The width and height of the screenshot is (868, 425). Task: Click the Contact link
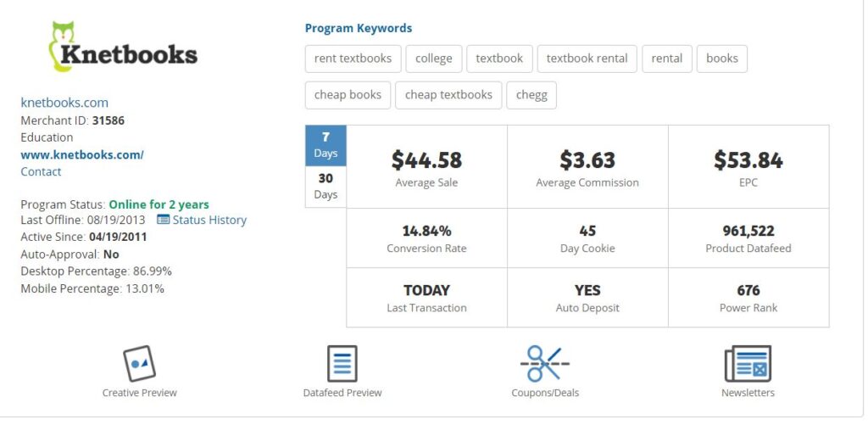(41, 171)
